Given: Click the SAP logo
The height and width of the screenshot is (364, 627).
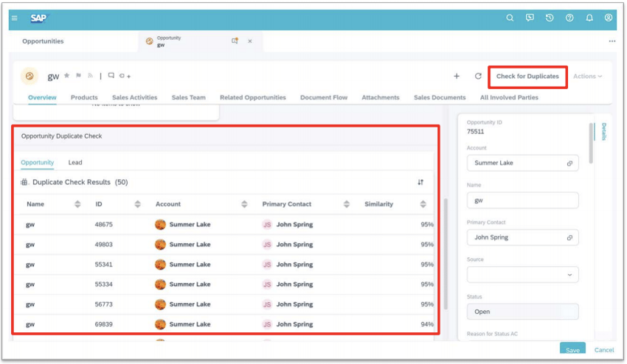Looking at the screenshot, I should pos(38,18).
